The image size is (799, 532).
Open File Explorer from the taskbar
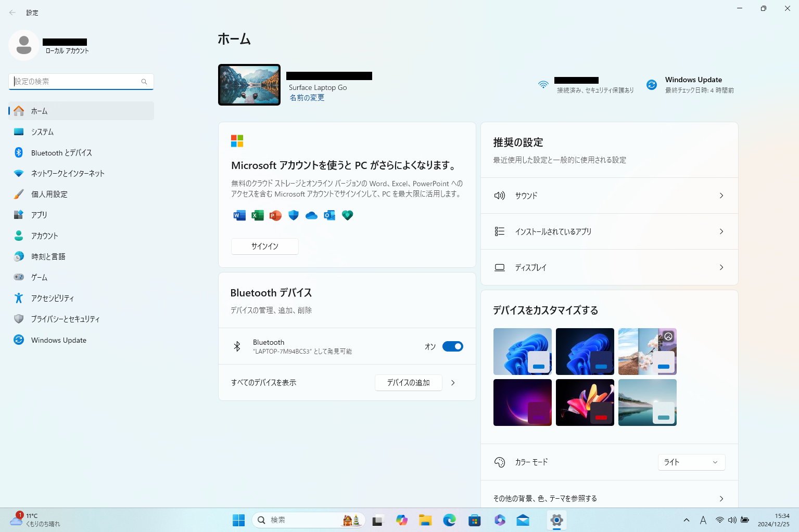click(x=425, y=520)
